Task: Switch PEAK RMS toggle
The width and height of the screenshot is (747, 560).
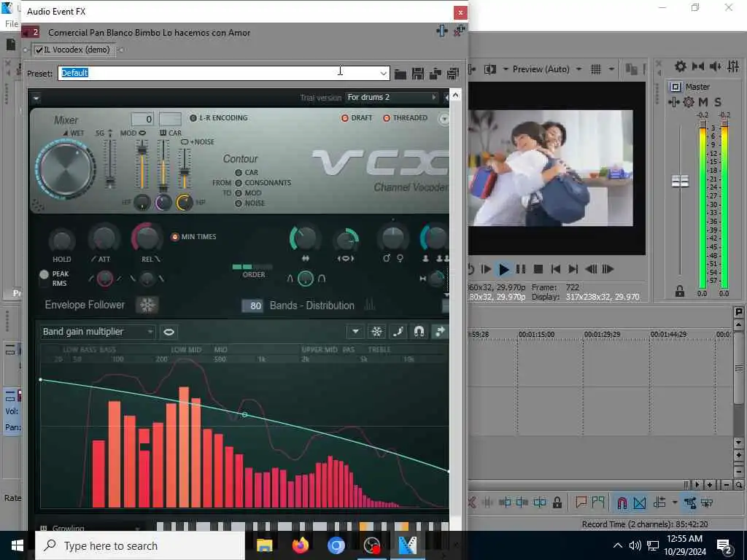Action: point(44,279)
